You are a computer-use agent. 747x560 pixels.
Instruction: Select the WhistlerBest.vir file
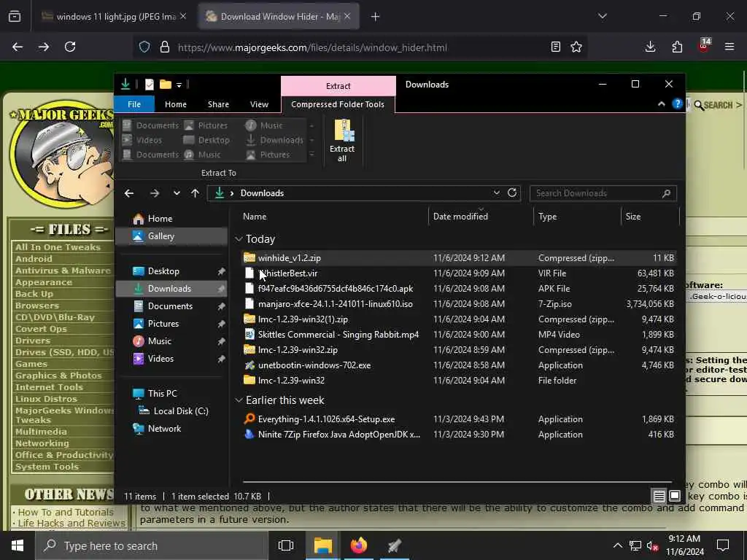(287, 273)
